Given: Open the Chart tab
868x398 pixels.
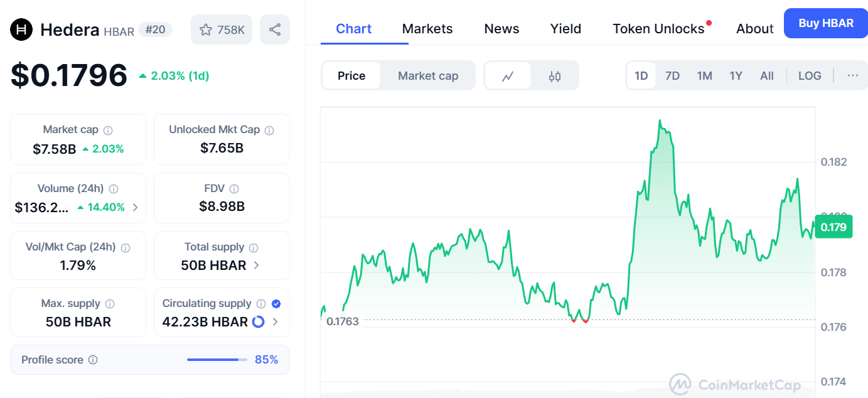Looking at the screenshot, I should (354, 29).
